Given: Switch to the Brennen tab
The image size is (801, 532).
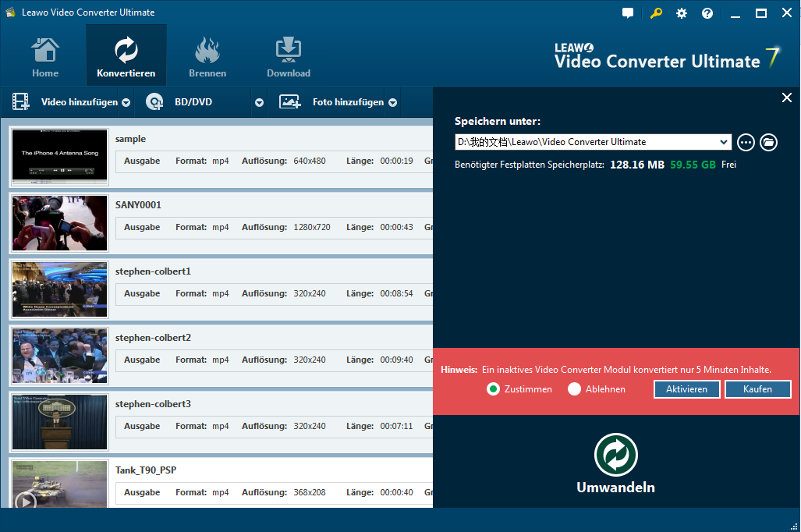Looking at the screenshot, I should tap(207, 59).
